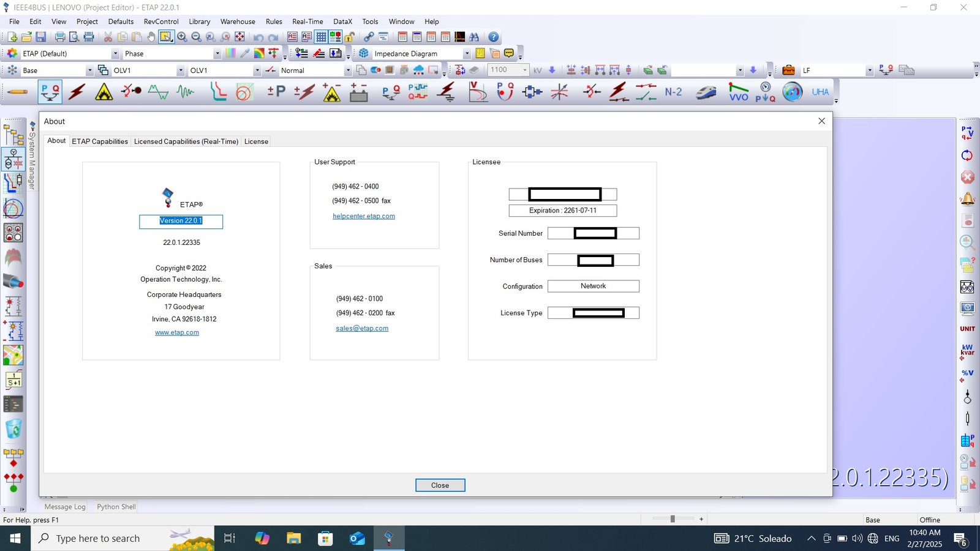Open the round dashboard gauge icon
Viewport: 980px width, 551px height.
tap(792, 92)
